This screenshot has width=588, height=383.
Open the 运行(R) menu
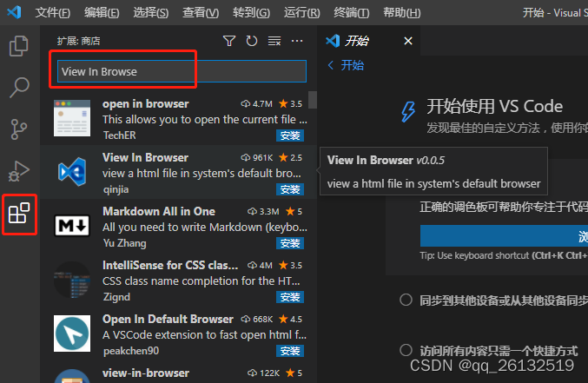pyautogui.click(x=302, y=13)
